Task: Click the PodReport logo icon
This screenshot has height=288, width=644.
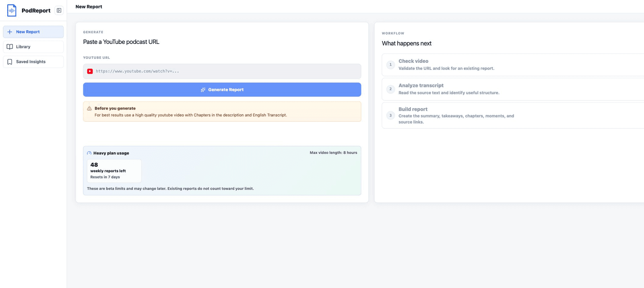Action: tap(12, 10)
